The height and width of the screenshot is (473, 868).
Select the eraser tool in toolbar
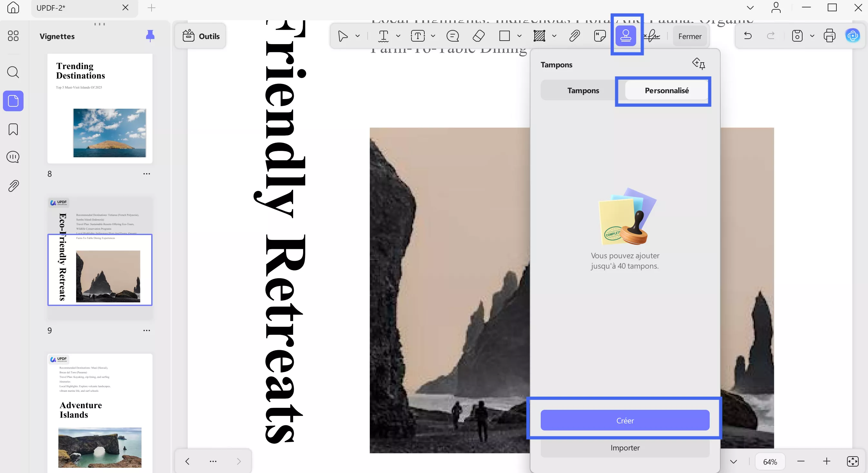click(478, 36)
